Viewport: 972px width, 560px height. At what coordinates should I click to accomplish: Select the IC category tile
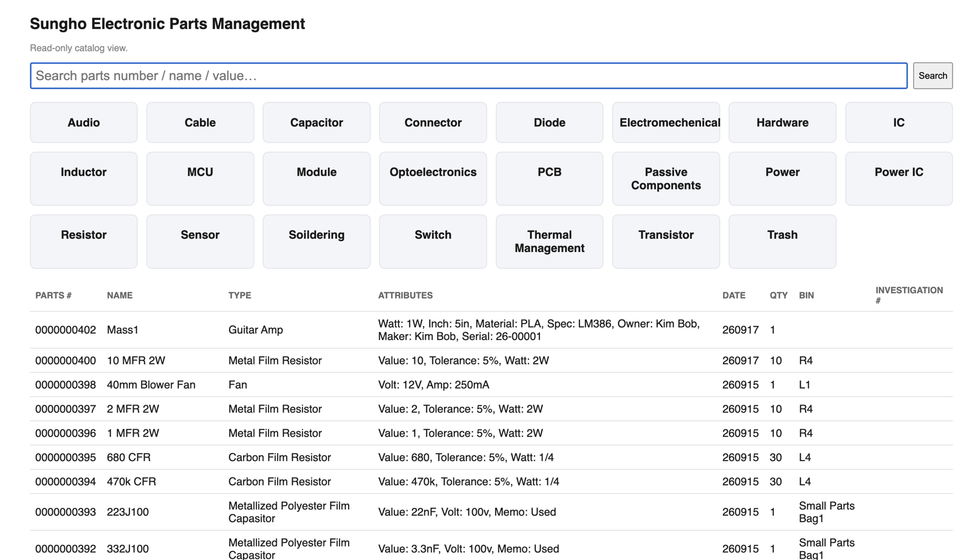point(898,123)
